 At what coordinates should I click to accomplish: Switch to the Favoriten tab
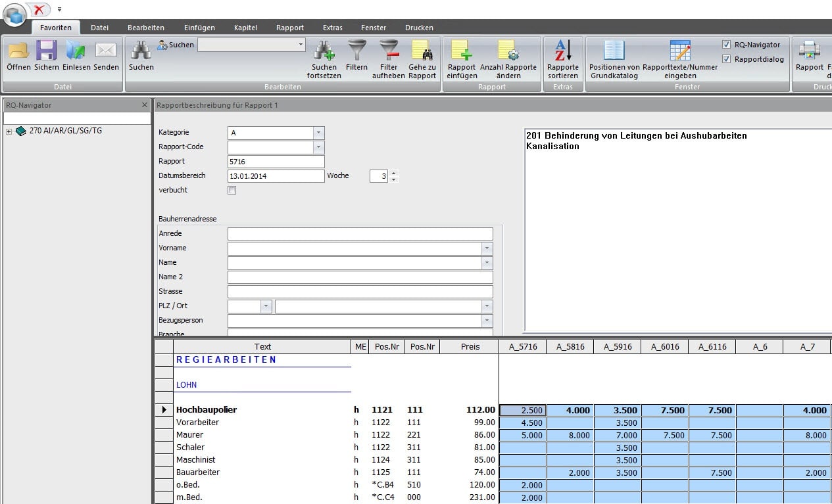click(x=56, y=28)
